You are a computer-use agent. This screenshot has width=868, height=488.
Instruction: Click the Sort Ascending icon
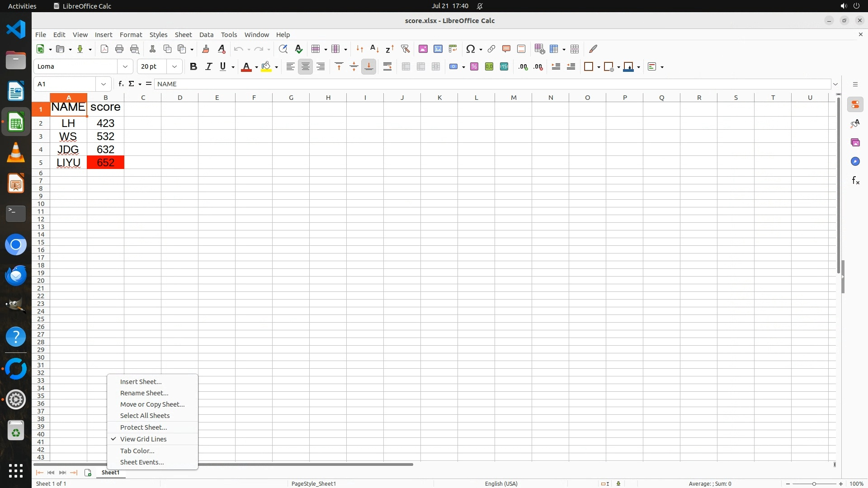click(374, 49)
